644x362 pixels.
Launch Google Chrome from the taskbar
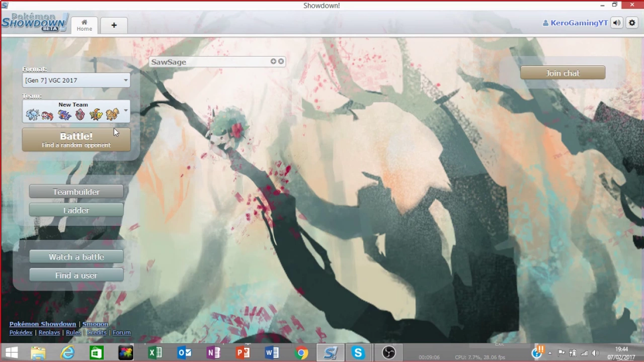tap(301, 353)
